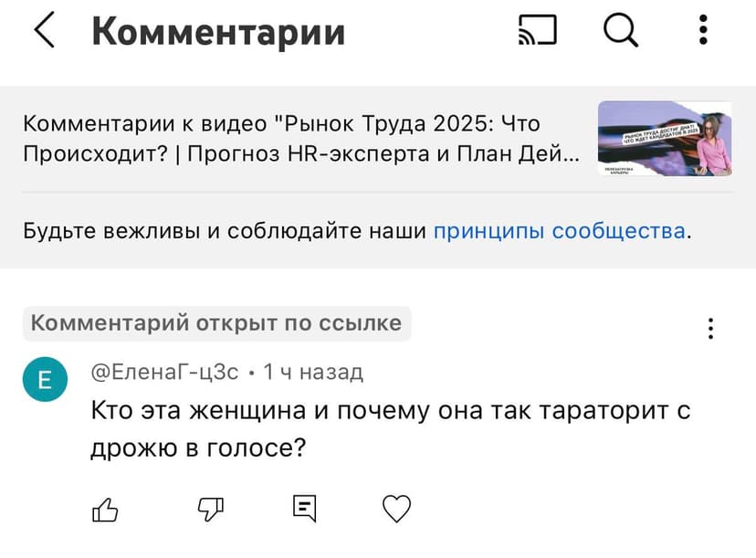Start casting to a TV screen
Screen dimensions: 756x558
click(535, 29)
